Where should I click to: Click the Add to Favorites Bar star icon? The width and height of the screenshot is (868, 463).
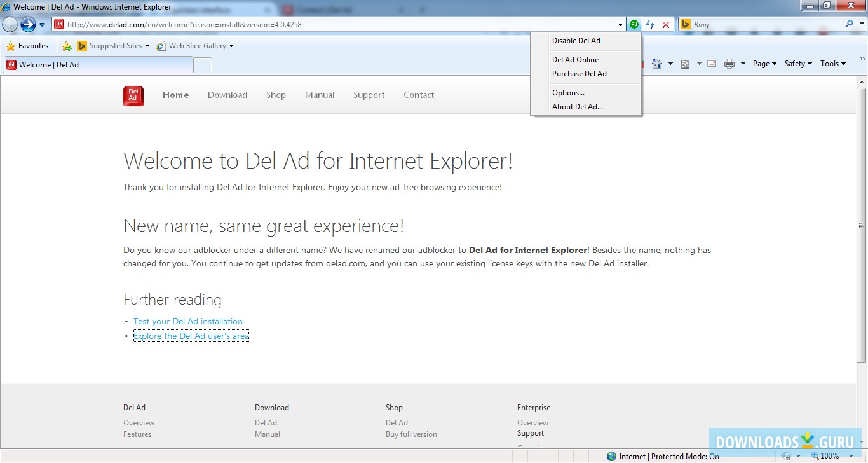pos(66,46)
